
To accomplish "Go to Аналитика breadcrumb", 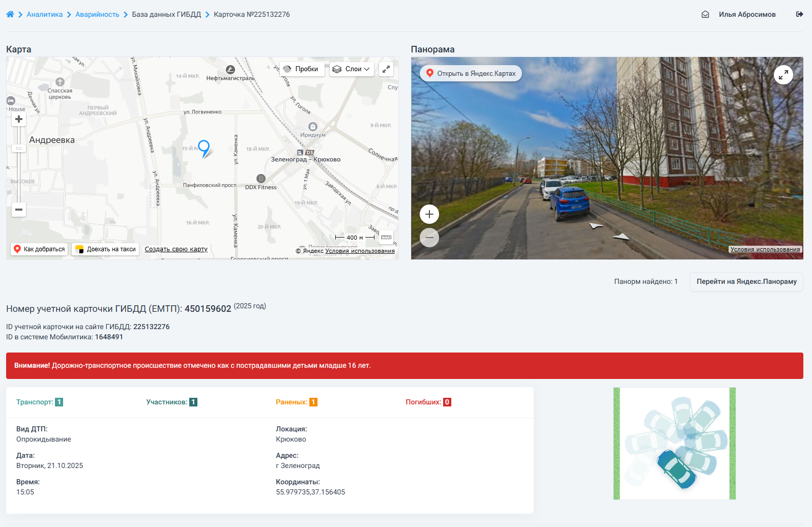I will [x=45, y=14].
